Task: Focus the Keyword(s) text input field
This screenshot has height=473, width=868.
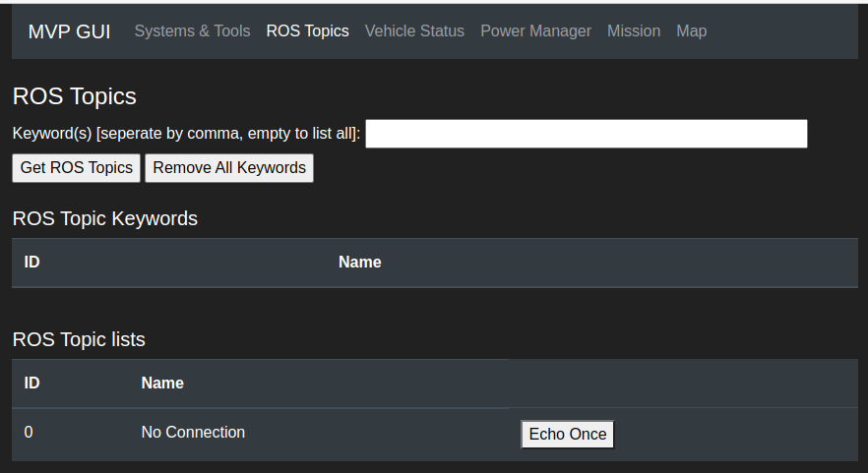Action: pos(587,134)
